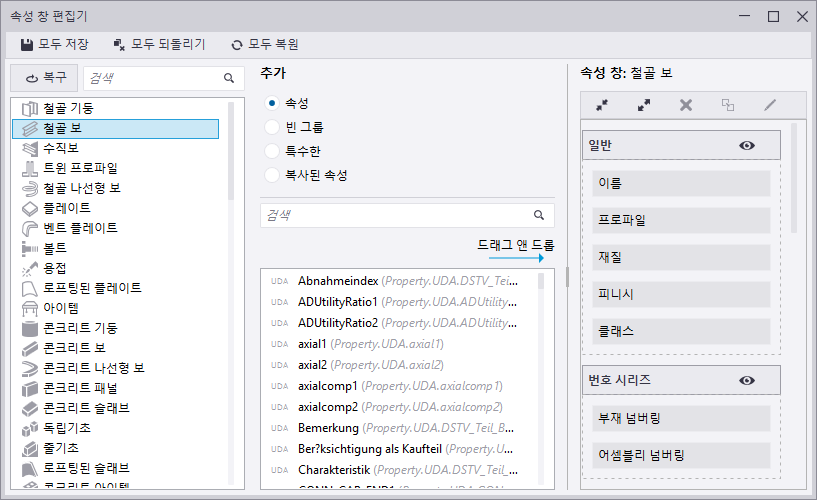817x500 pixels.
Task: Select the 콘크리트 보 icon
Action: 30,348
